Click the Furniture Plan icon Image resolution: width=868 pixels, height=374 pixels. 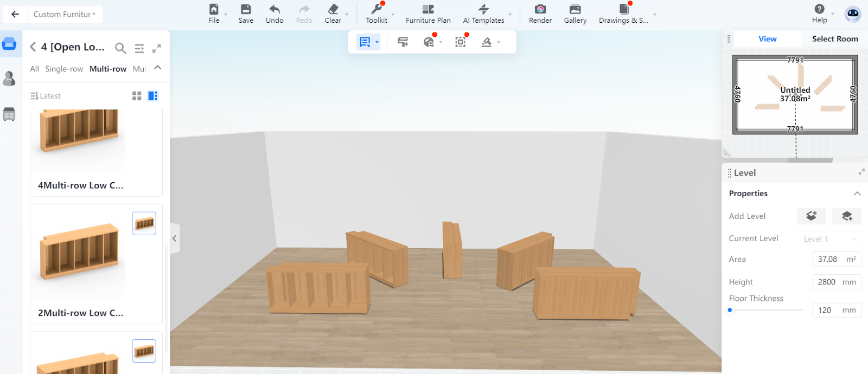pos(428,9)
